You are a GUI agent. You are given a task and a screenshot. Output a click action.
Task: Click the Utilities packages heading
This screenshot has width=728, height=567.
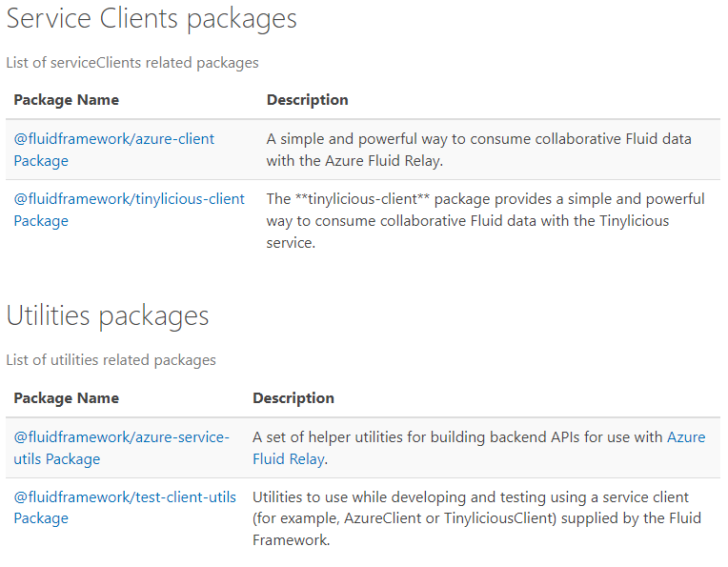(108, 316)
